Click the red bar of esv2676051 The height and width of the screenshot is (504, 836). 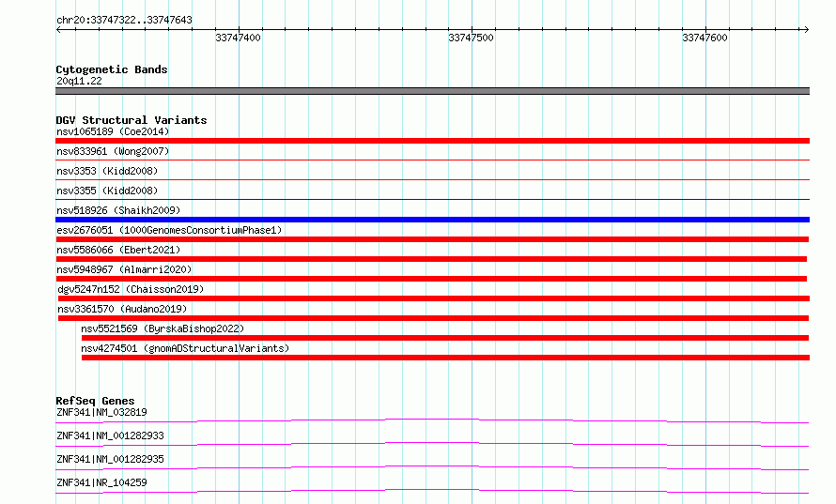432,239
